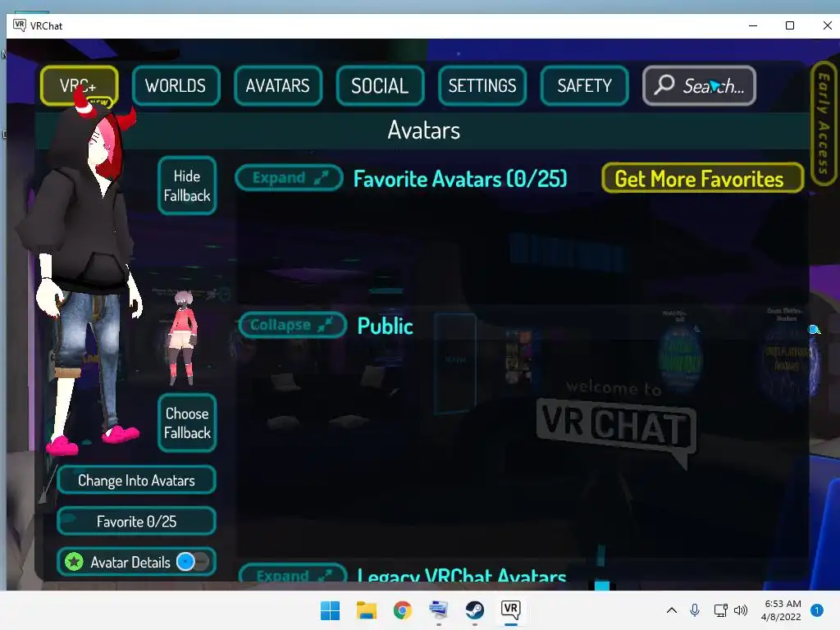Click the Avatars page title
Image resolution: width=840 pixels, height=630 pixels.
(424, 130)
